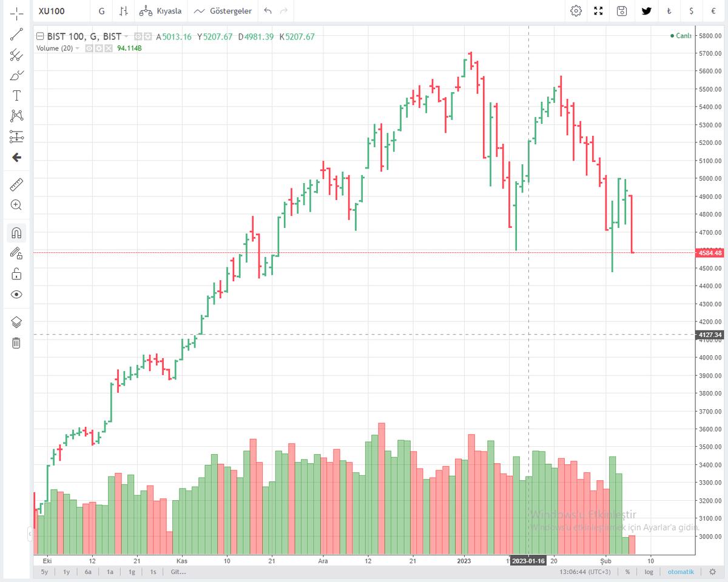Open chart settings gear in top toolbar
Viewport: 728px width, 582px height.
(x=576, y=11)
